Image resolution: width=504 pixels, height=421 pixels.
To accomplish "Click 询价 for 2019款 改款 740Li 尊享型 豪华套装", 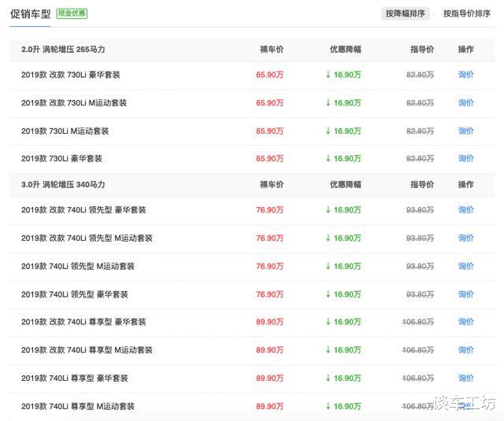I will 465,322.
